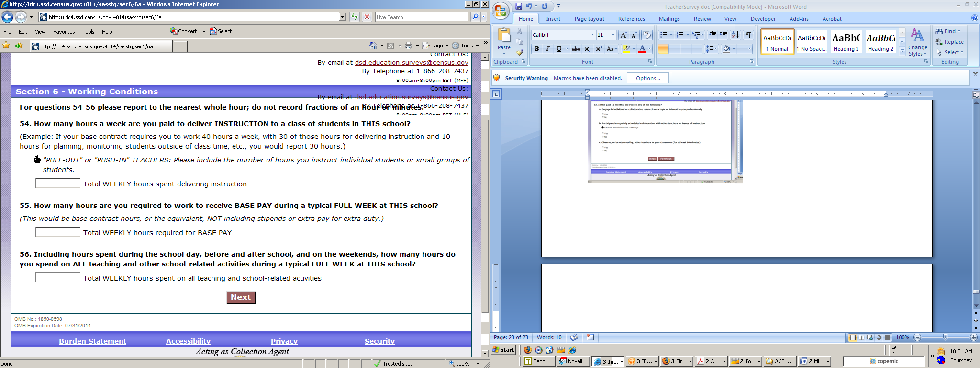Open the Accessibility link in the page footer

188,341
